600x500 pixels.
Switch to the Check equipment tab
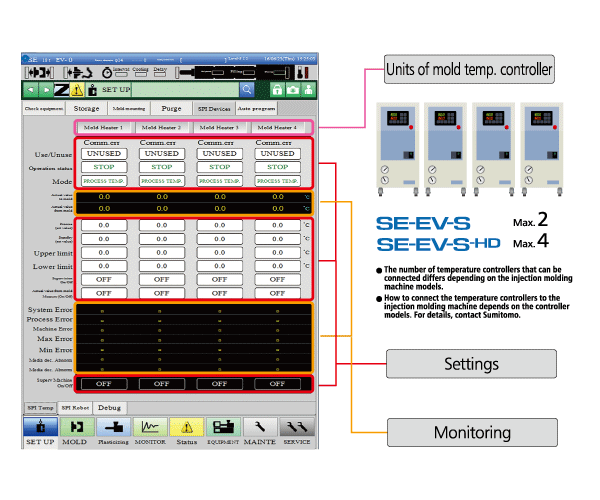43,109
